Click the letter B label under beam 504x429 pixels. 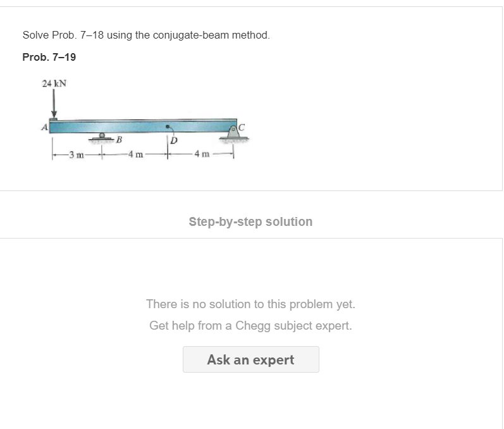tap(119, 140)
